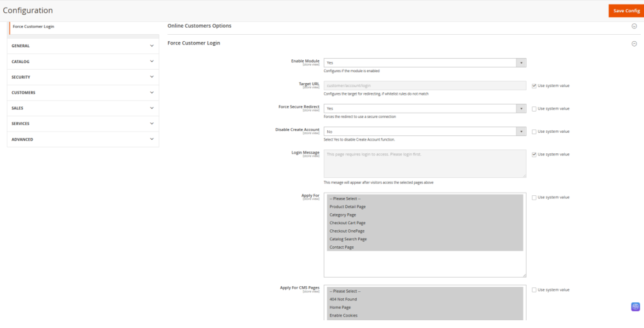Expand the SECURITY section
Screen dimensions: 644x328
(x=83, y=77)
